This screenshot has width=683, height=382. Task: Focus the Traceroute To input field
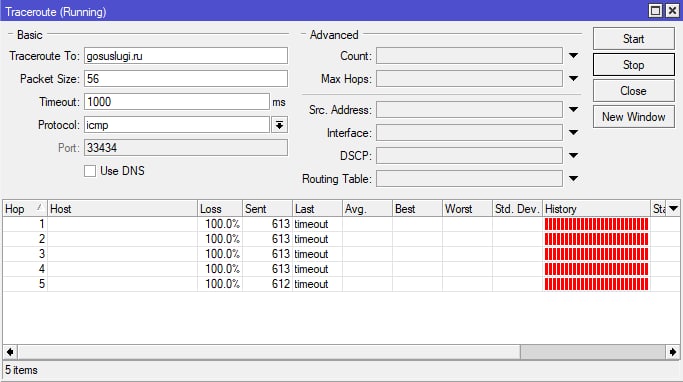186,56
